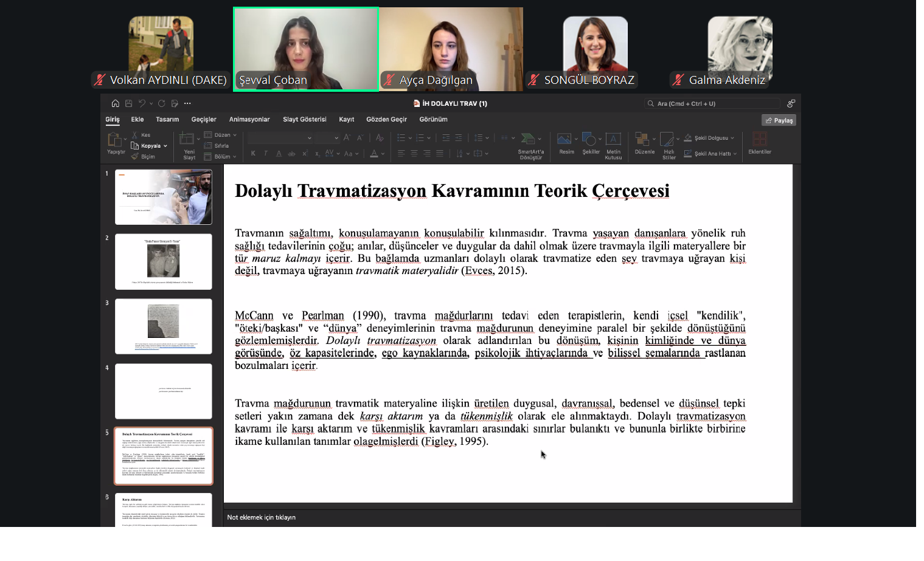
Task: Click the Save icon in title bar
Action: coord(128,103)
